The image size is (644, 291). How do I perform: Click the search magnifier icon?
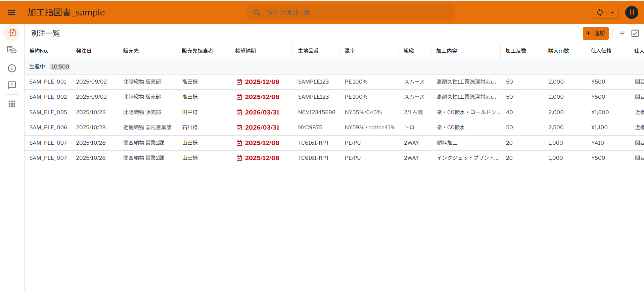point(257,12)
